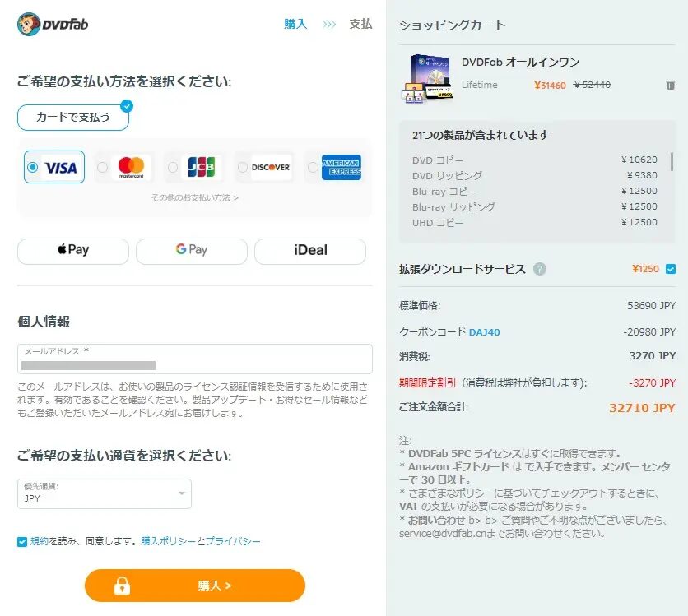Click the product list scrollbar
Screen dimensions: 688x616
point(672,161)
